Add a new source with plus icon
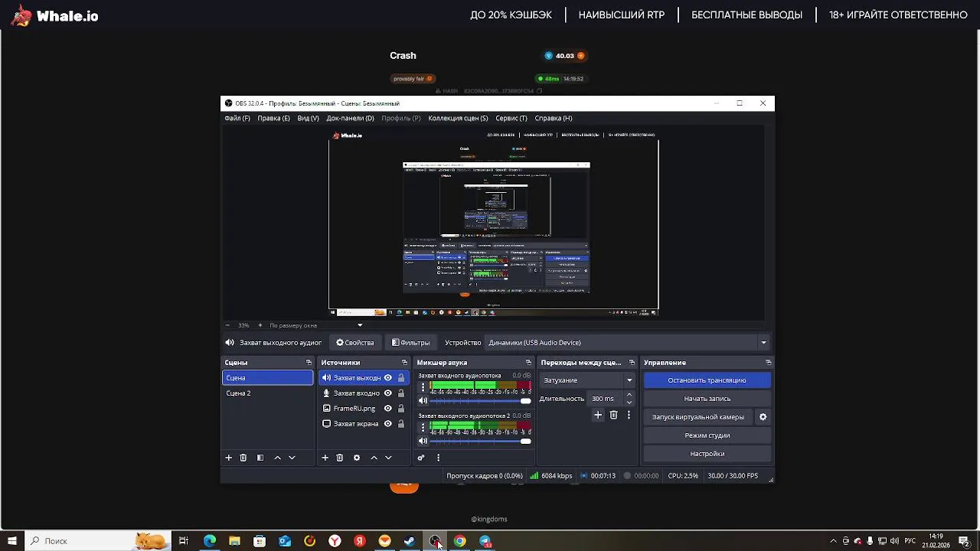The image size is (980, 551). (325, 458)
